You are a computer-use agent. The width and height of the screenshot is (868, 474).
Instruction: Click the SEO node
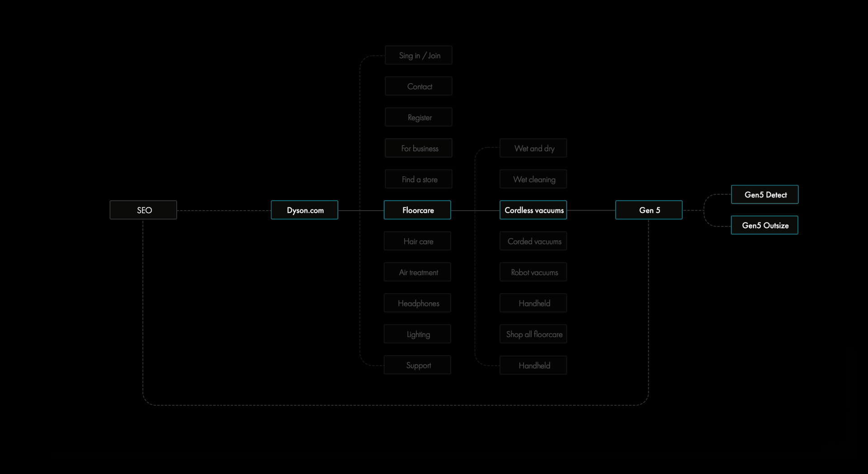(x=143, y=210)
